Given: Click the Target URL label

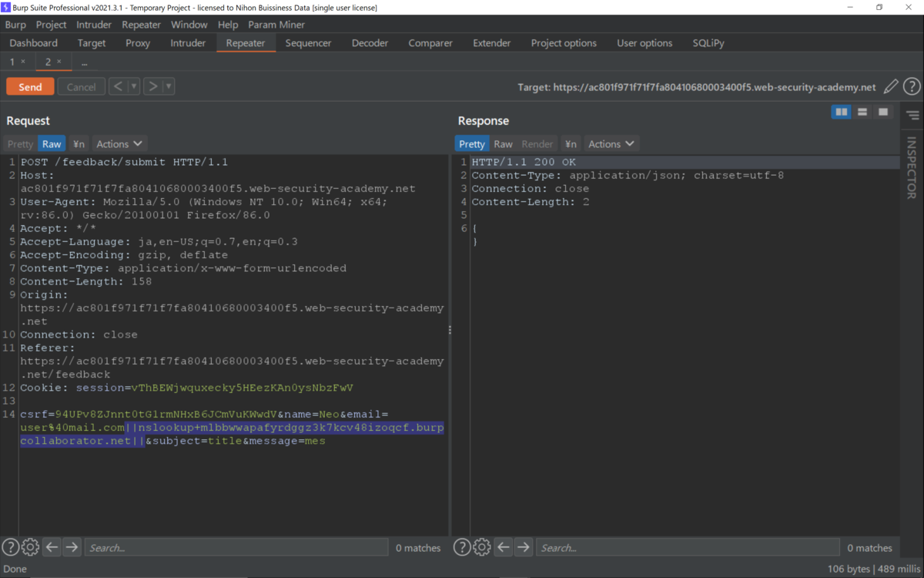Looking at the screenshot, I should pos(697,87).
